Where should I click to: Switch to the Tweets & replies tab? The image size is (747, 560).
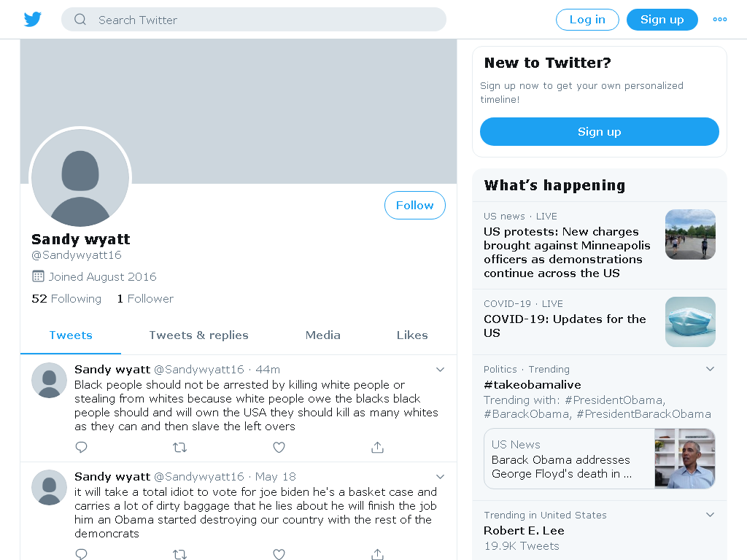tap(198, 335)
